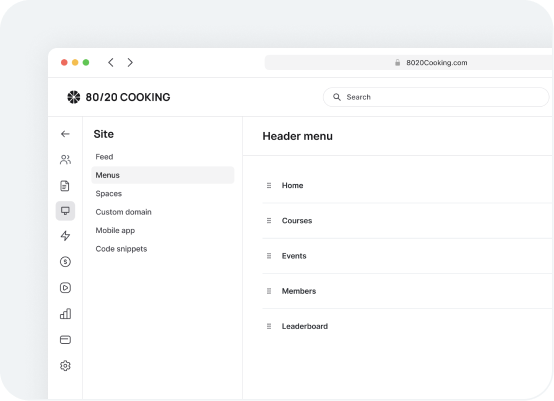This screenshot has width=554, height=401.
Task: Go back using browser back arrow
Action: tap(111, 63)
